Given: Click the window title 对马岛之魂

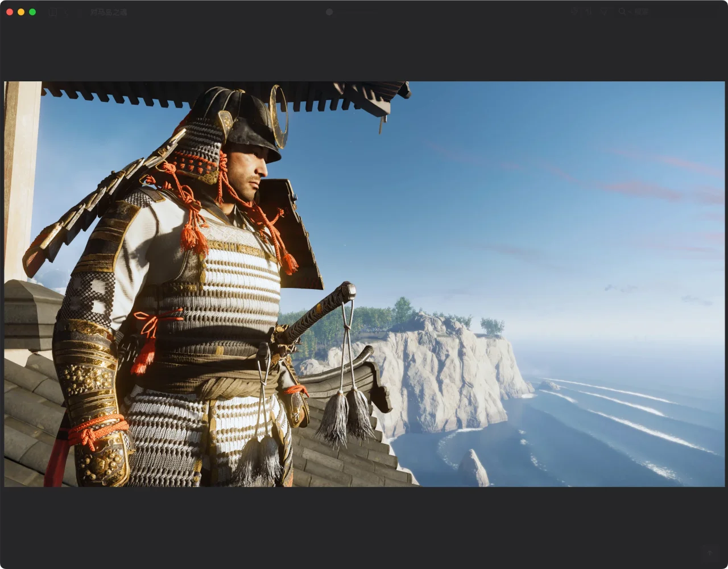Looking at the screenshot, I should pyautogui.click(x=108, y=12).
